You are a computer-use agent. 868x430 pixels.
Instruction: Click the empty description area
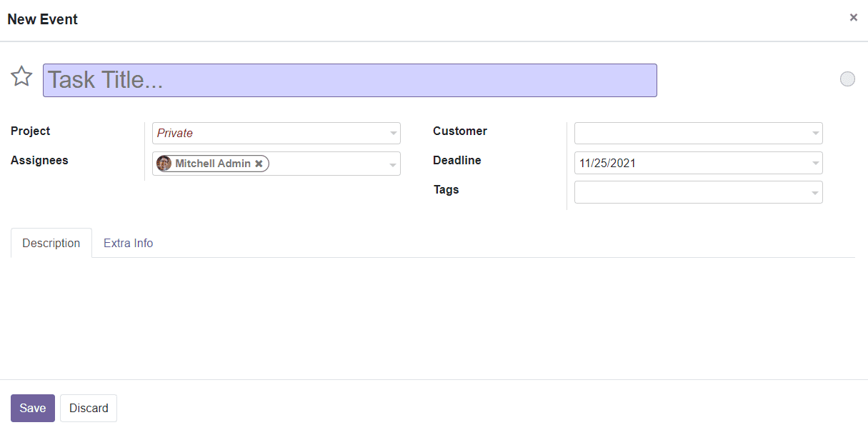(429, 314)
